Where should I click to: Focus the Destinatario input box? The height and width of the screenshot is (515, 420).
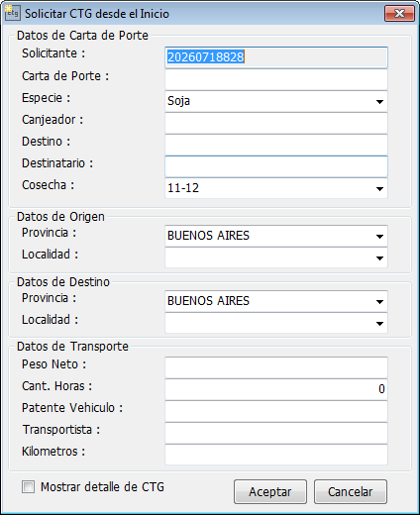tap(276, 166)
